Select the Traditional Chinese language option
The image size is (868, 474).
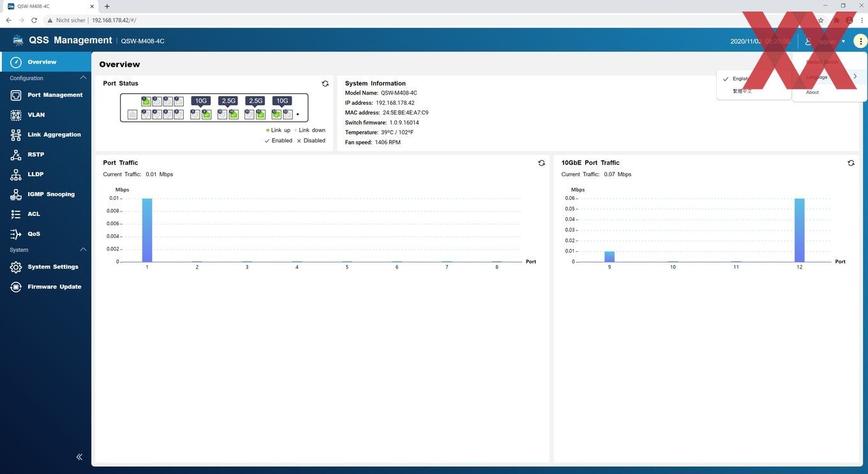(742, 91)
